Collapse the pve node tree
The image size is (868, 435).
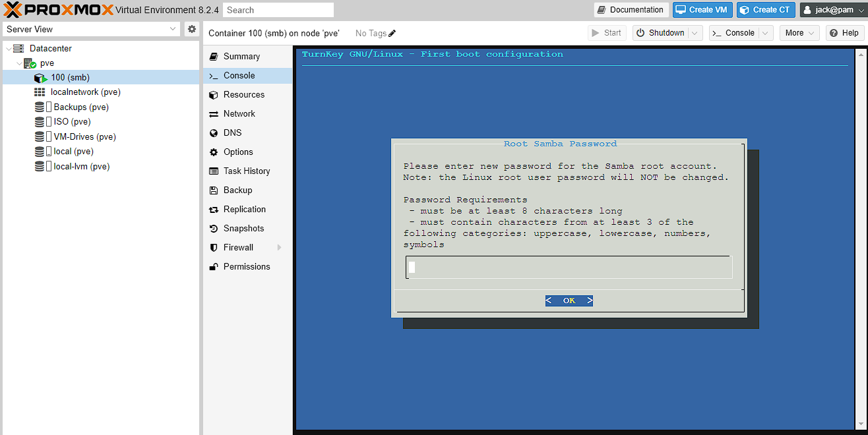pos(19,63)
